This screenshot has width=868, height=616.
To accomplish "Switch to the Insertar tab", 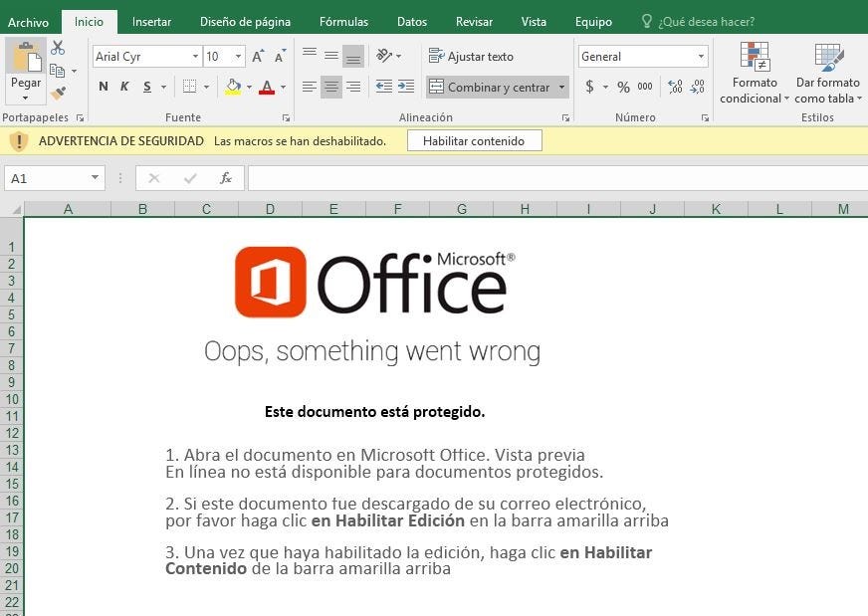I will pos(151,22).
